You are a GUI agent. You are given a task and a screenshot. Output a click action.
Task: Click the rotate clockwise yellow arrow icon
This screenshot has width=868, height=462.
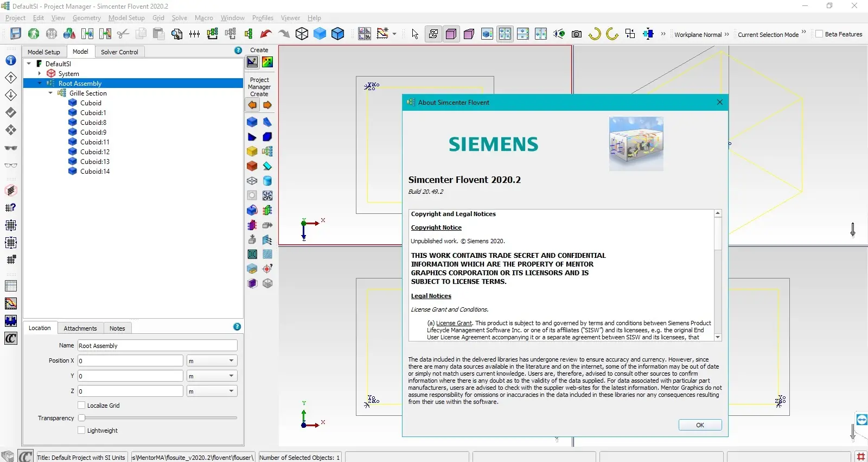[595, 34]
